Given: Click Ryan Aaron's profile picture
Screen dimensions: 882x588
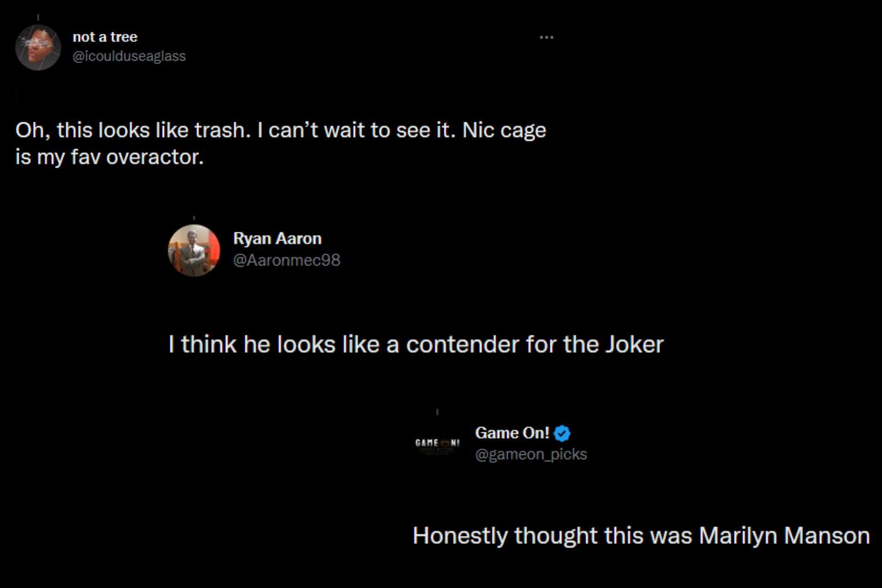Looking at the screenshot, I should pos(194,250).
